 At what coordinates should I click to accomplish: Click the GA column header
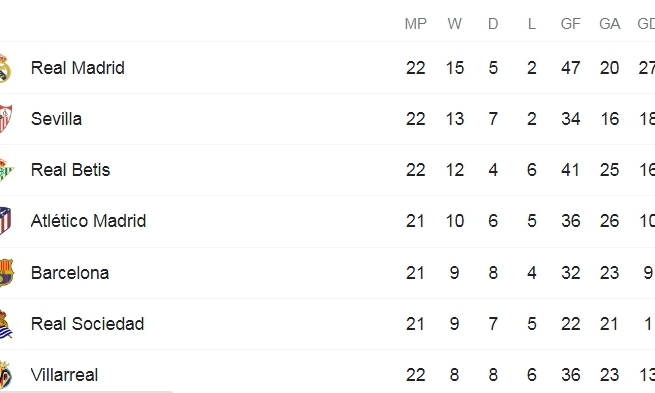[x=609, y=24]
